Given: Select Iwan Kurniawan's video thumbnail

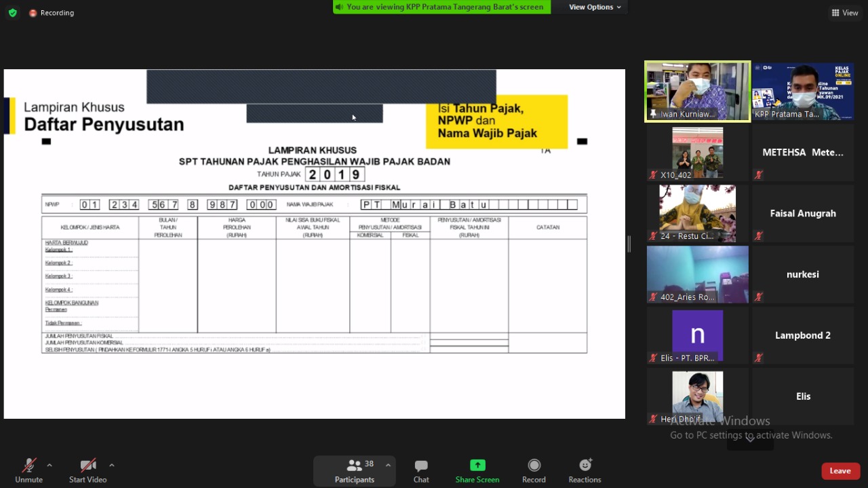Looking at the screenshot, I should click(x=697, y=92).
